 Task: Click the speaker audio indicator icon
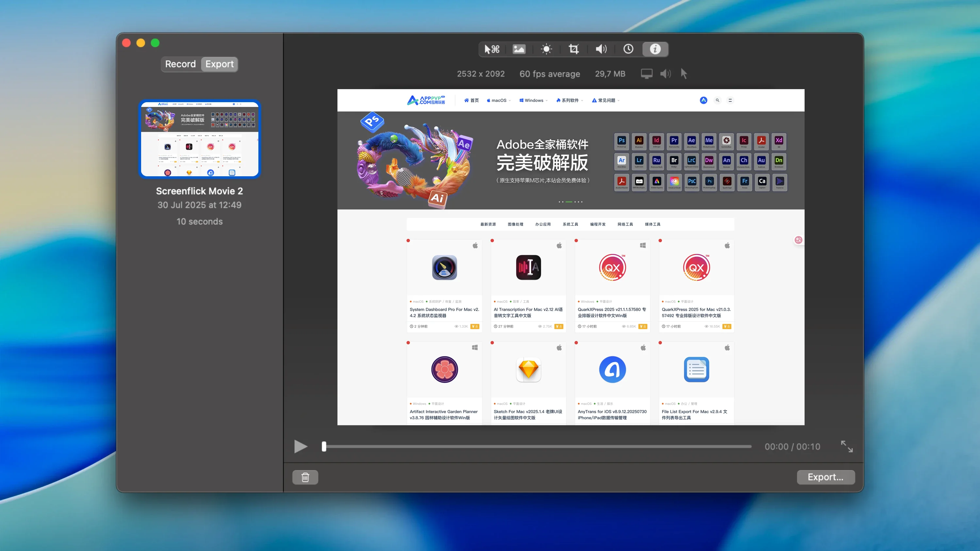(665, 74)
